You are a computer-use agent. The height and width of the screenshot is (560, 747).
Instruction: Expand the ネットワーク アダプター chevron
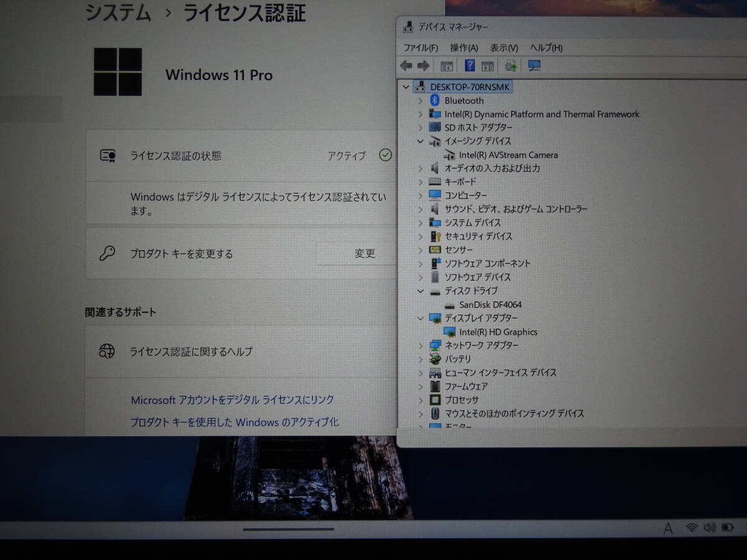click(420, 345)
